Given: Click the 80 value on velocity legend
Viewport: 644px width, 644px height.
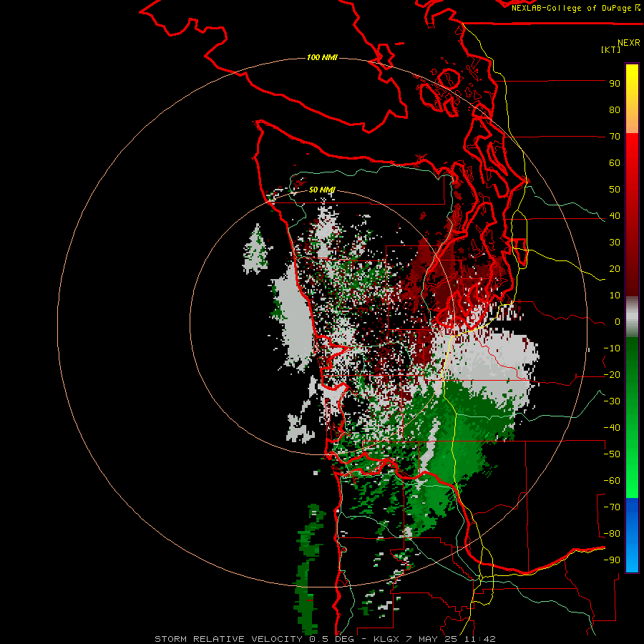Looking at the screenshot, I should tap(615, 110).
